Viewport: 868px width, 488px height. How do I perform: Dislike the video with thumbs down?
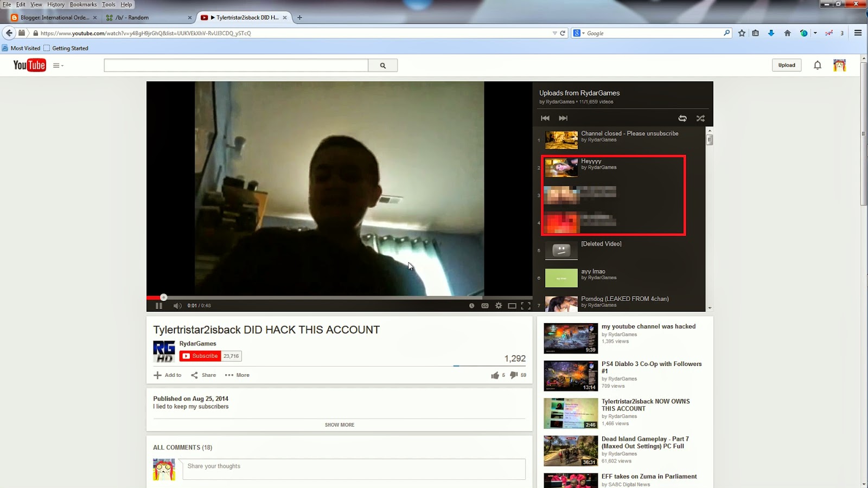point(514,375)
